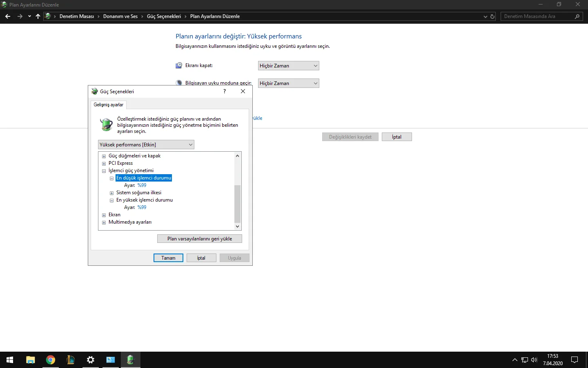Viewport: 588px width, 368px height.
Task: Expand Sistem soğuma ilkesi node
Action: [111, 193]
